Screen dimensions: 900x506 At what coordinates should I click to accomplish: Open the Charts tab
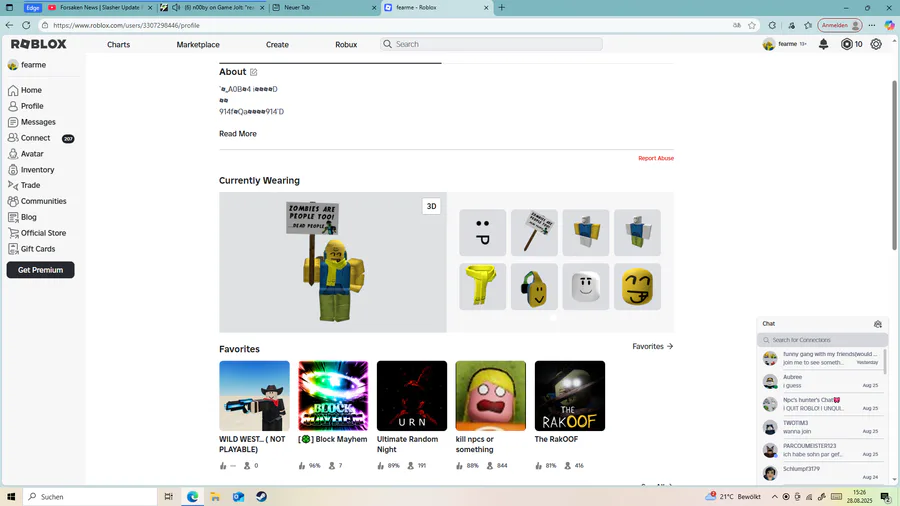tap(118, 45)
